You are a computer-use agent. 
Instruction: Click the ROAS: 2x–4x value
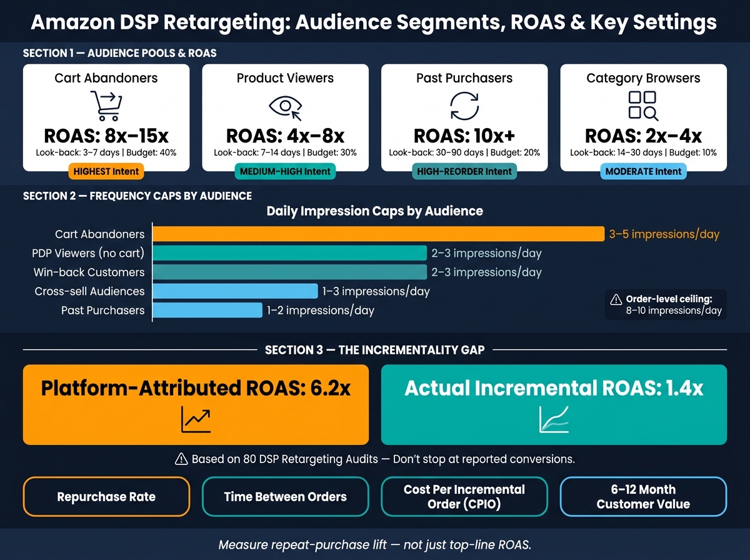643,136
